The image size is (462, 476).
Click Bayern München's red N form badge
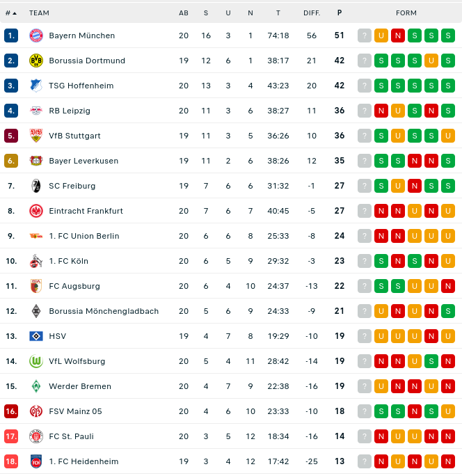click(398, 35)
